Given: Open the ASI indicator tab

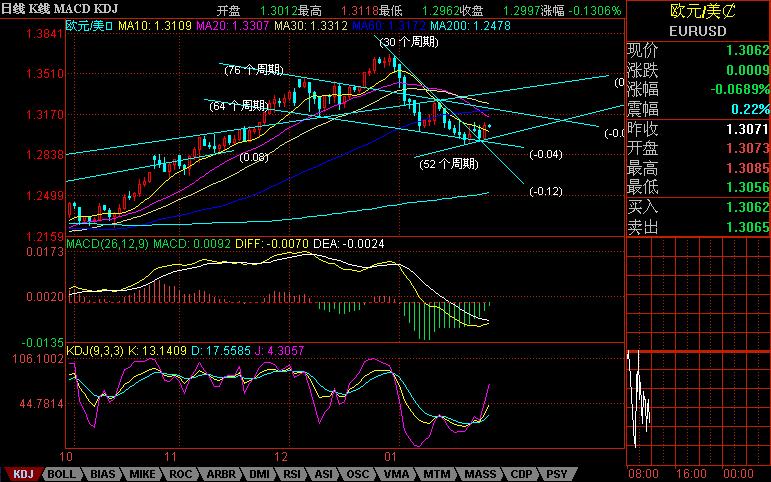Looking at the screenshot, I should point(323,474).
